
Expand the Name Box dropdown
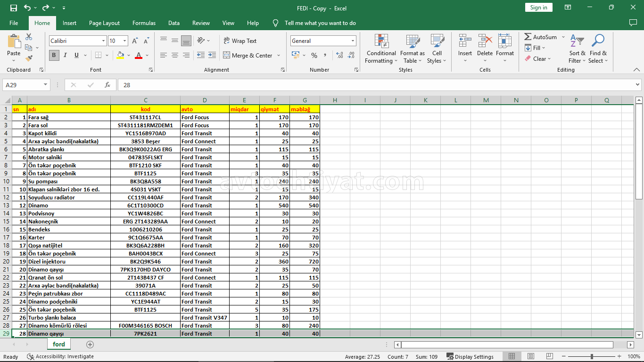click(46, 85)
